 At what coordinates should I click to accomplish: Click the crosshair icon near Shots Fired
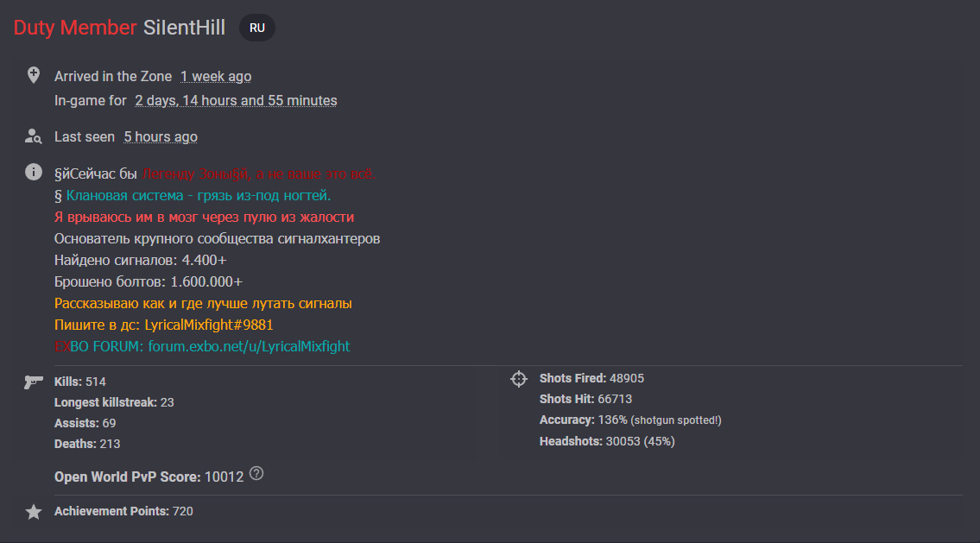click(519, 379)
